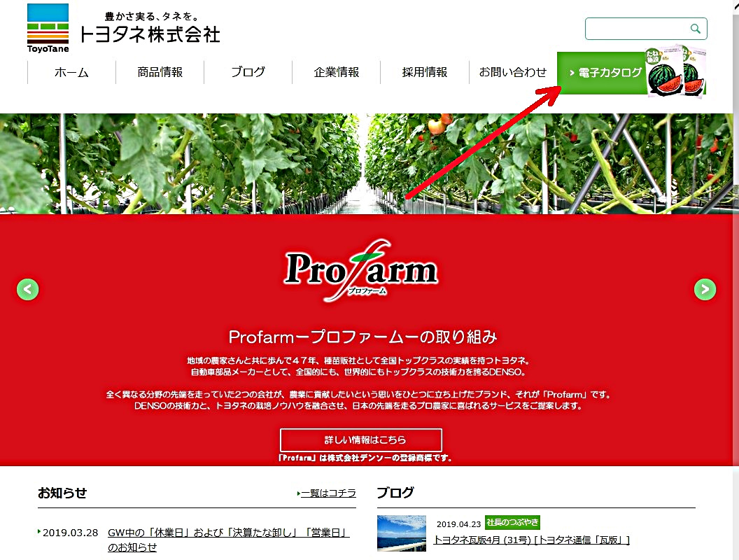Click the search magnifier icon

[695, 29]
